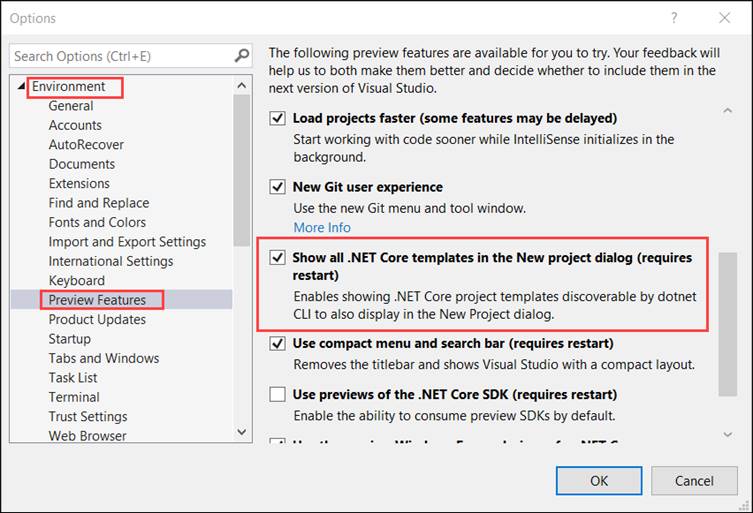Toggle Show all .NET Core templates checkbox
Screen dimensions: 753x513
[x=278, y=258]
